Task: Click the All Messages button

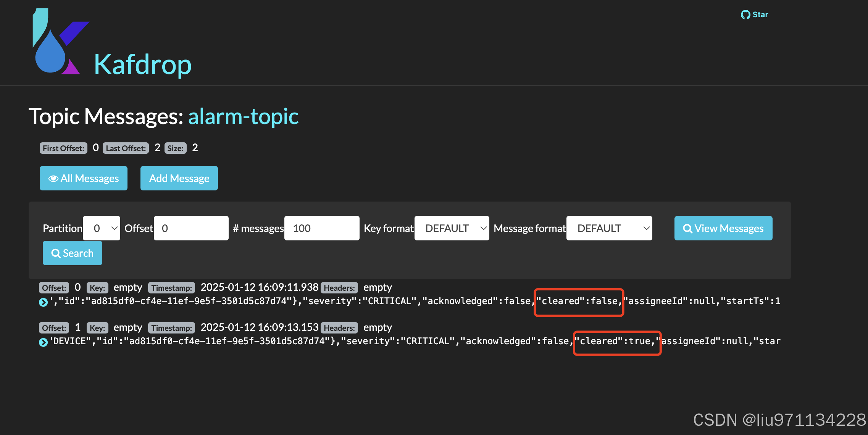Action: point(84,178)
